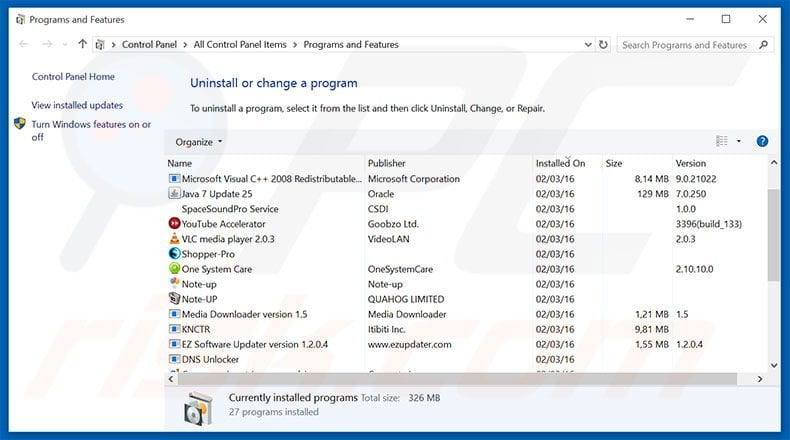Click the Microsoft Visual C++ 2008 icon
790x440 pixels.
pyautogui.click(x=174, y=178)
